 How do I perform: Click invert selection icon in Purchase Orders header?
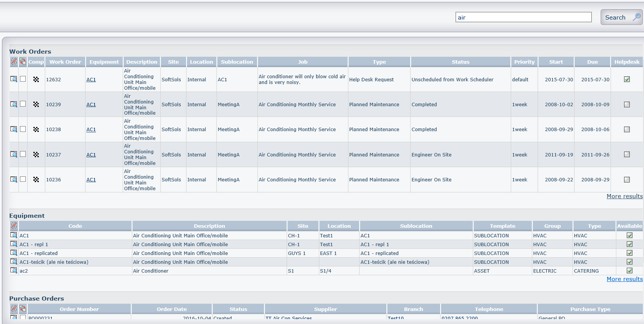click(23, 309)
